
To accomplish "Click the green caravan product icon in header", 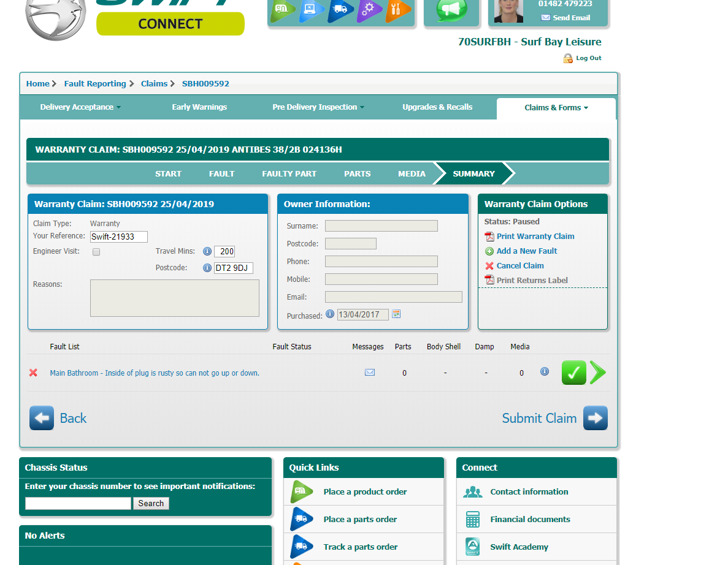I will pyautogui.click(x=283, y=9).
